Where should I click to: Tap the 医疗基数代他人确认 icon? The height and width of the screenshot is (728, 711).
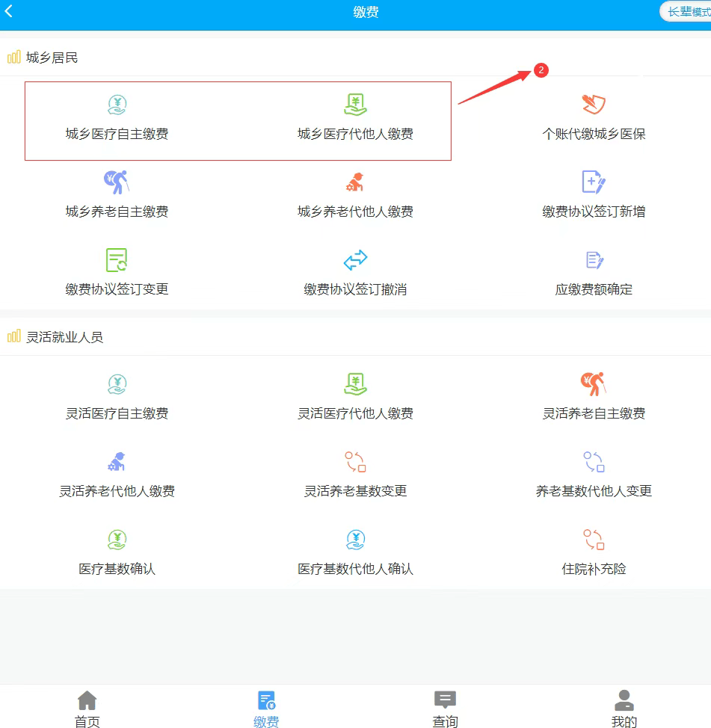[356, 540]
